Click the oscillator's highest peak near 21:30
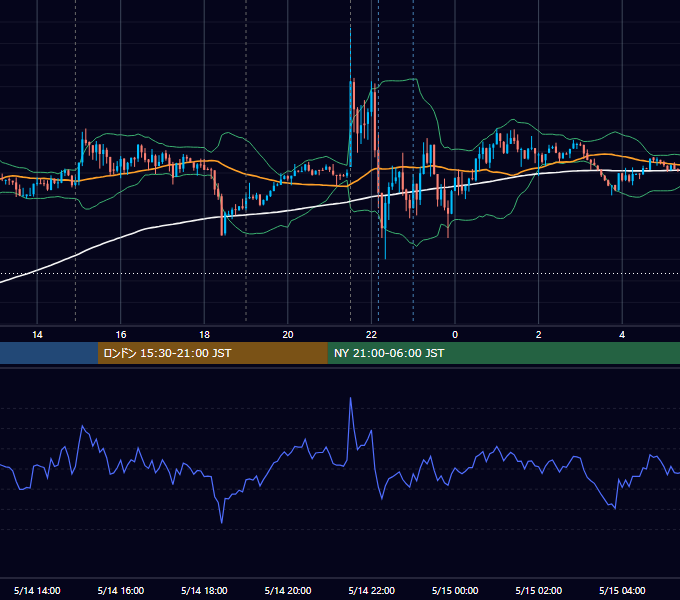 (x=350, y=398)
